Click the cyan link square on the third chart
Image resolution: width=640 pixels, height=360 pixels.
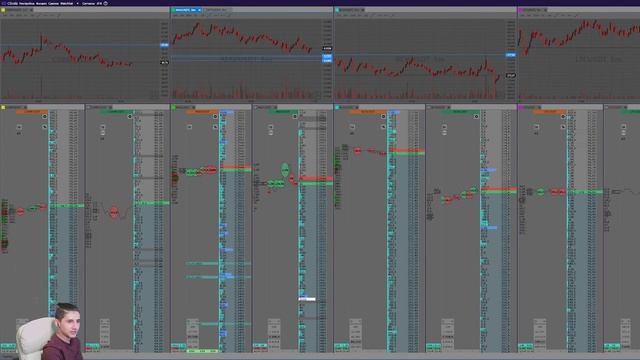click(337, 10)
